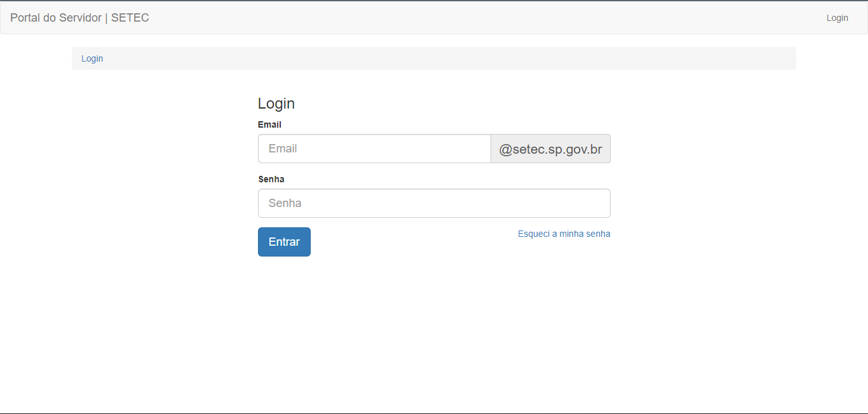Click the Email label above the field

[x=269, y=124]
